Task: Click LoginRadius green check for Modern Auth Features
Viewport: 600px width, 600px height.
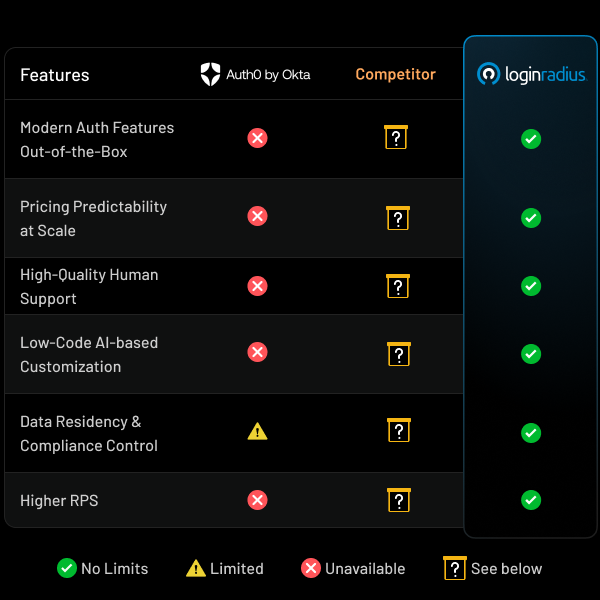Action: point(531,139)
